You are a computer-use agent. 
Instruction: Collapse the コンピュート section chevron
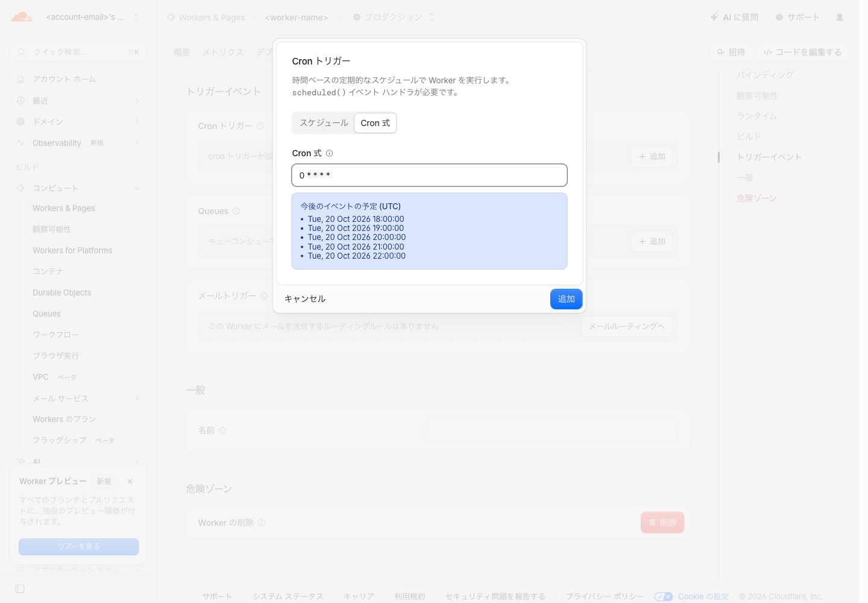pos(137,188)
